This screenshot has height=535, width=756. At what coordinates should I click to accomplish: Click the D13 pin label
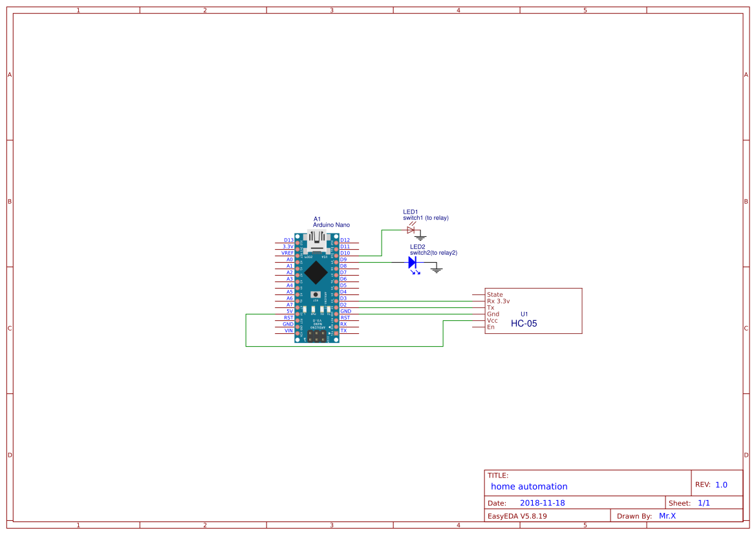pyautogui.click(x=288, y=240)
